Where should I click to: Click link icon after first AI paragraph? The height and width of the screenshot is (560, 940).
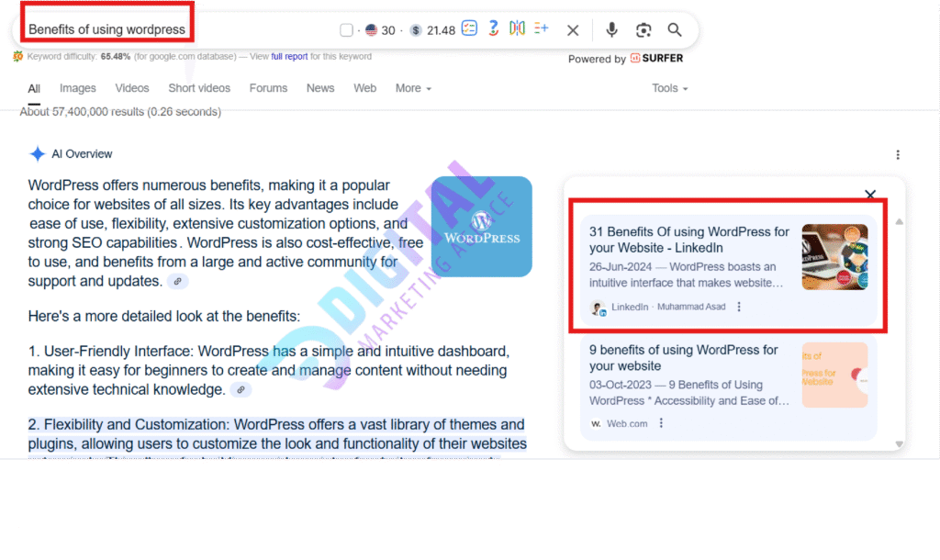[178, 282]
